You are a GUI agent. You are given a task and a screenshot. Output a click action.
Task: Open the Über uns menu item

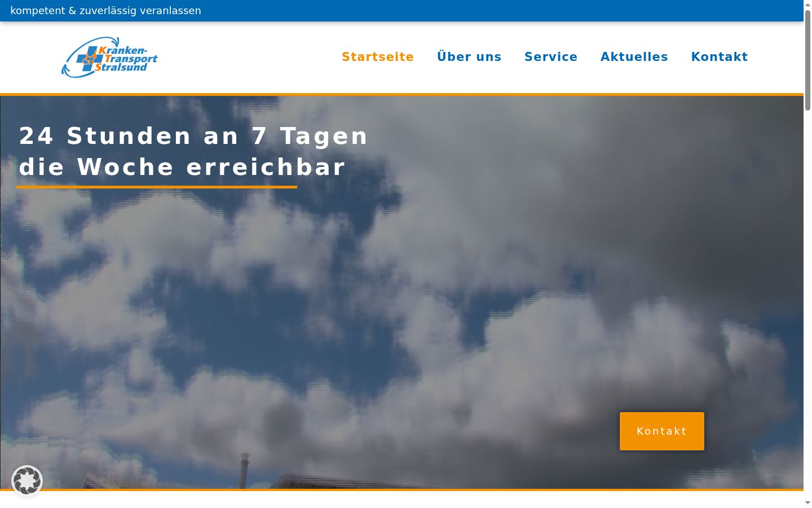469,57
